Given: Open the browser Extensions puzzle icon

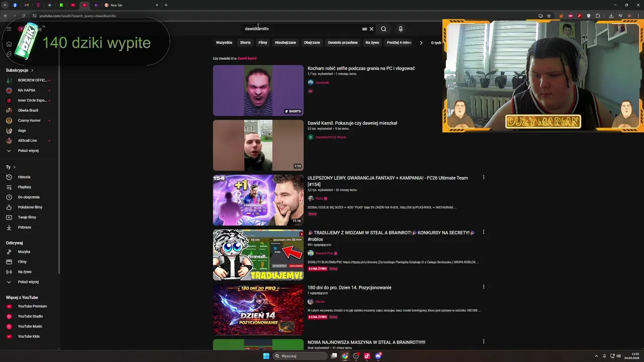Looking at the screenshot, I should (x=598, y=16).
